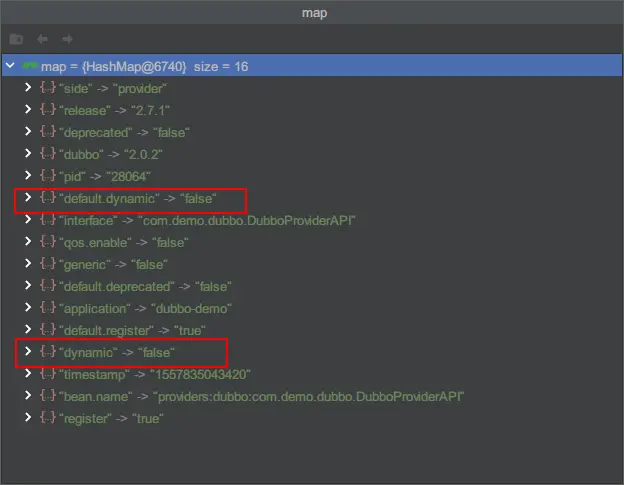Click the entry icon beside "default.deprecated"
The height and width of the screenshot is (485, 624).
48,286
